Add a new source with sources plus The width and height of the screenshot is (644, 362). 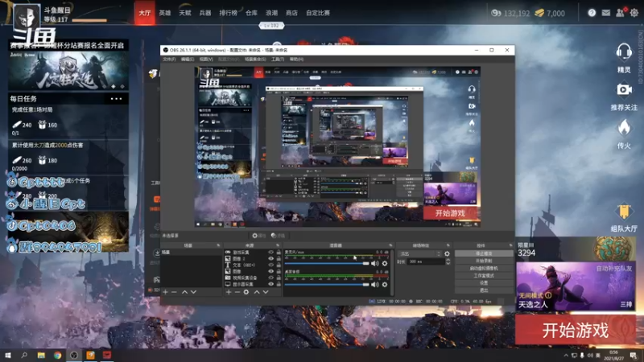(229, 292)
